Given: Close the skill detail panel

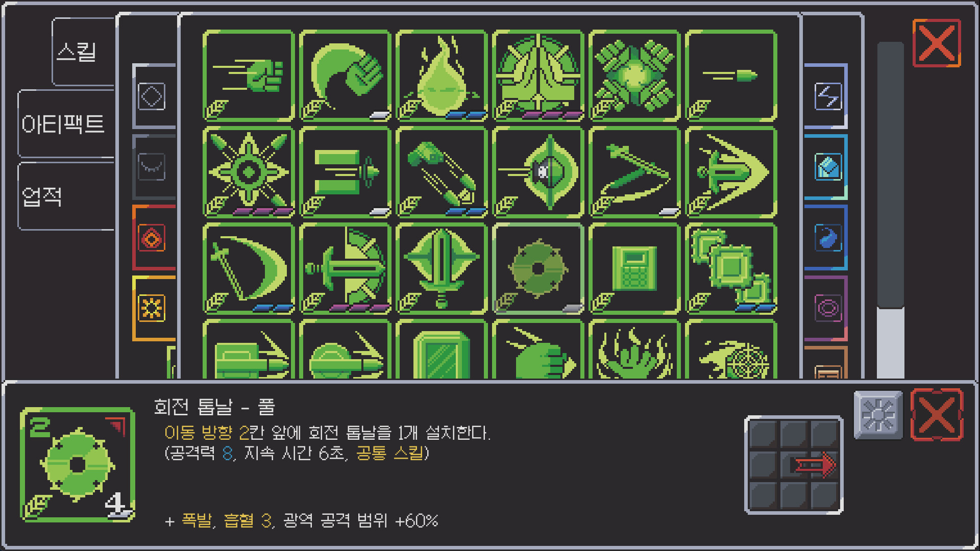Looking at the screenshot, I should [937, 415].
